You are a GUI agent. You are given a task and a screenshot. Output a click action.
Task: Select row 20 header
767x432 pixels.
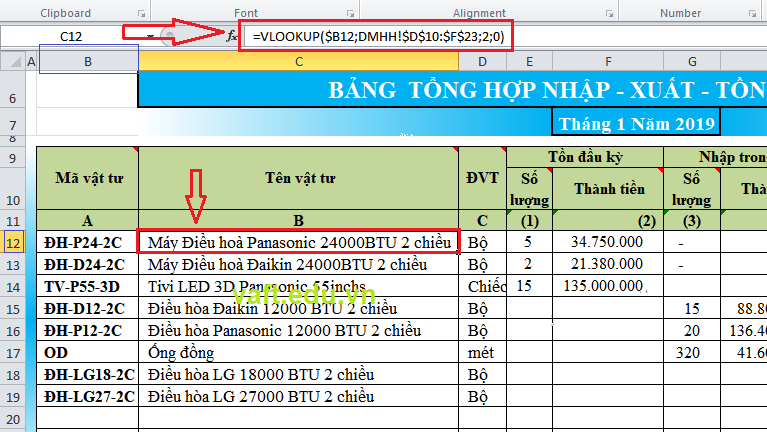coord(13,419)
